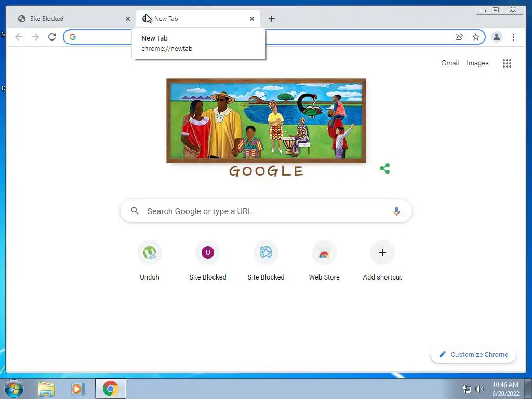Click the search magnifier icon
532x399 pixels.
pyautogui.click(x=135, y=211)
